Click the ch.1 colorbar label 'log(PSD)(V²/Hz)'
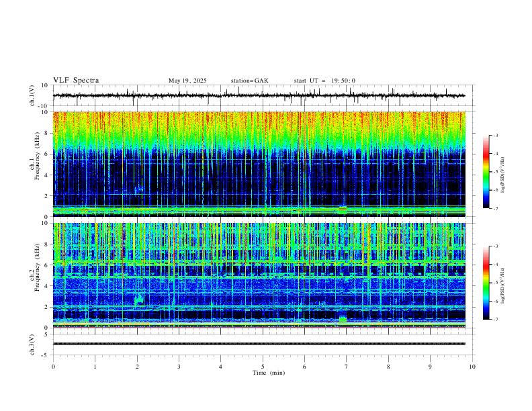This screenshot has height=411, width=532. (x=503, y=175)
